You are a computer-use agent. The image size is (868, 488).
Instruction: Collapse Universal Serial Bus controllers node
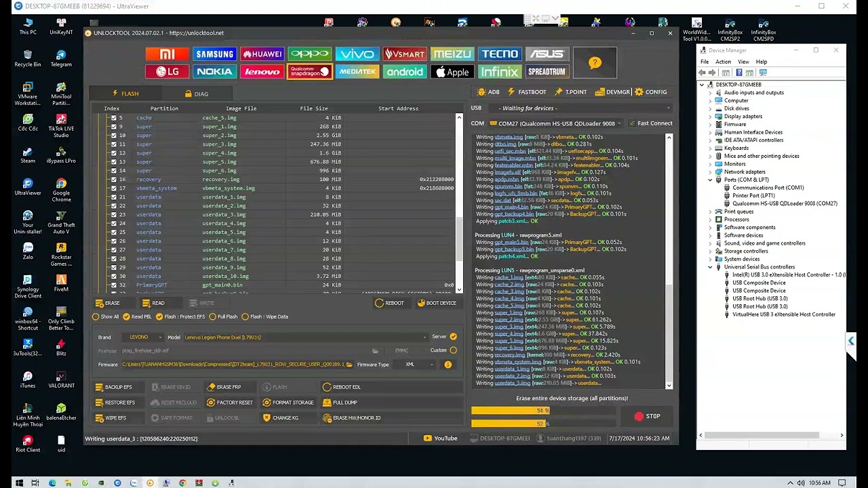[710, 267]
